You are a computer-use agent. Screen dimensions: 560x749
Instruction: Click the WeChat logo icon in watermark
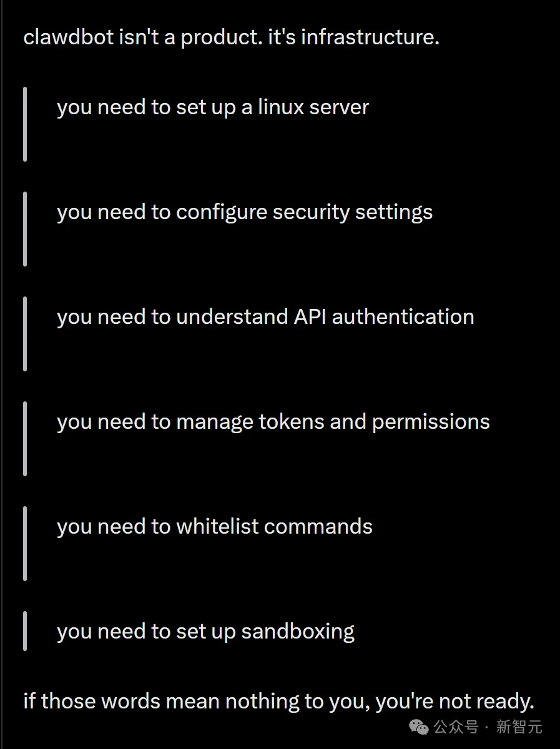tap(418, 726)
